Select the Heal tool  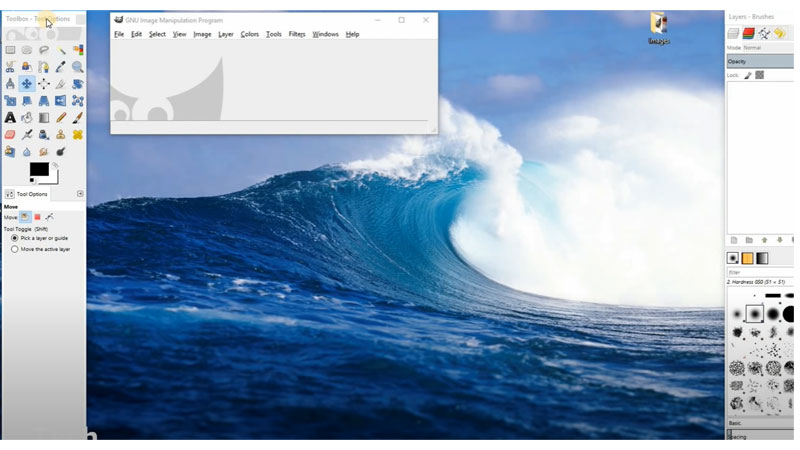click(x=78, y=135)
